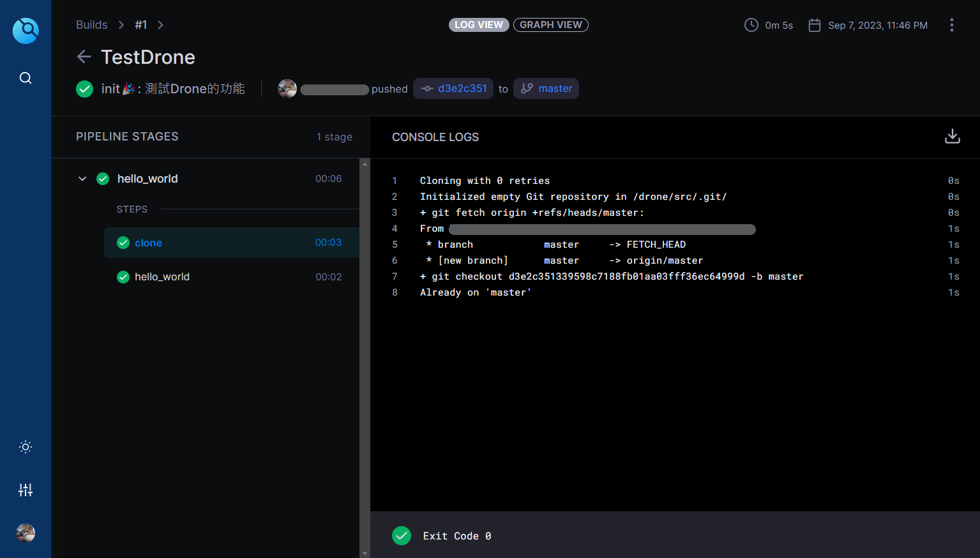Image resolution: width=980 pixels, height=558 pixels.
Task: Click the scrollbar up arrow in stages panel
Action: [365, 163]
